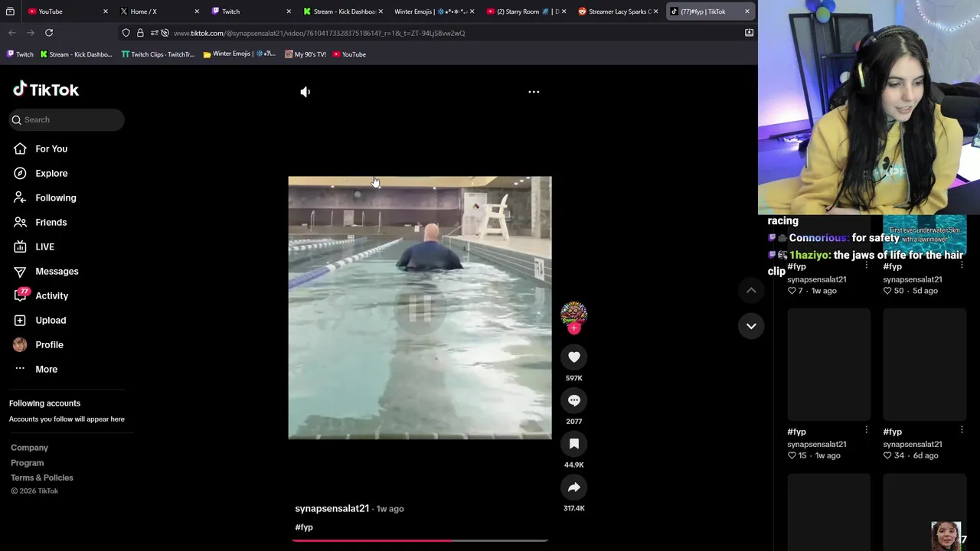Open the Twitch bookmark
This screenshot has height=551, width=980.
21,54
